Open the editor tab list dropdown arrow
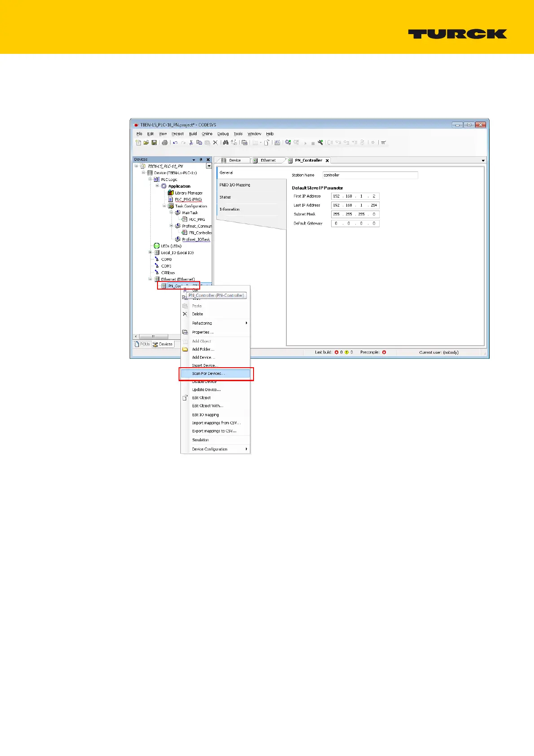The image size is (534, 756). tap(483, 160)
